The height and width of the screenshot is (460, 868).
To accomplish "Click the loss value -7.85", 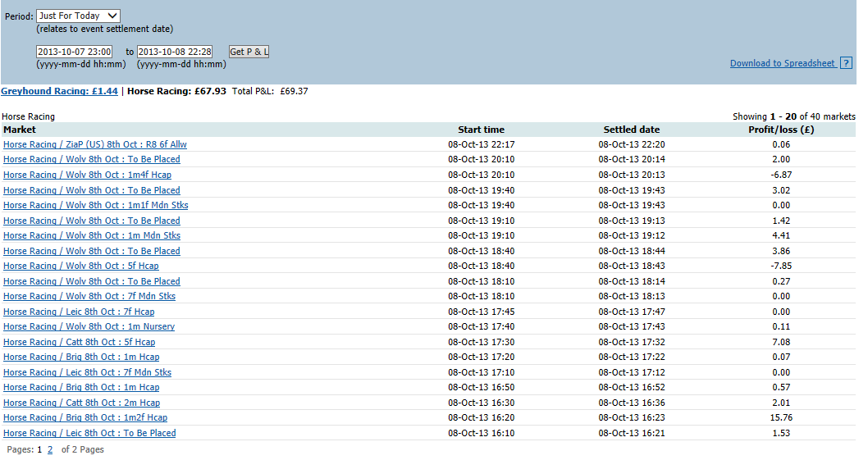I will point(781,266).
